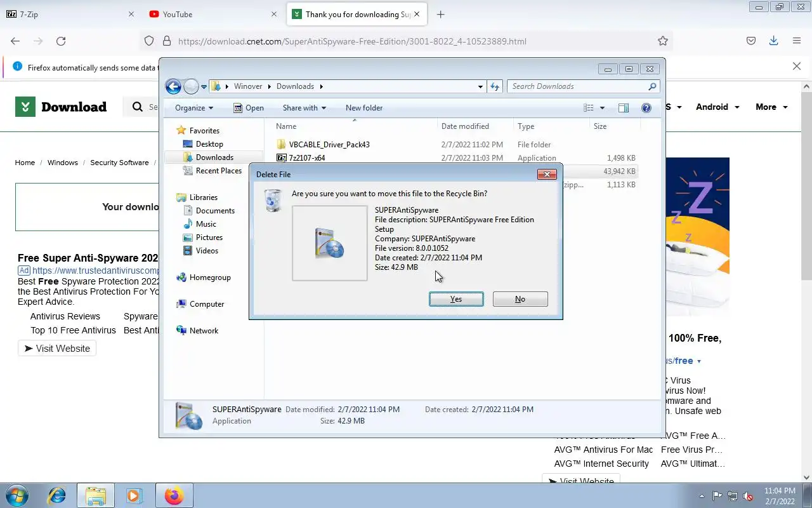Open the Android menu on Download site
The width and height of the screenshot is (812, 508).
pos(717,107)
